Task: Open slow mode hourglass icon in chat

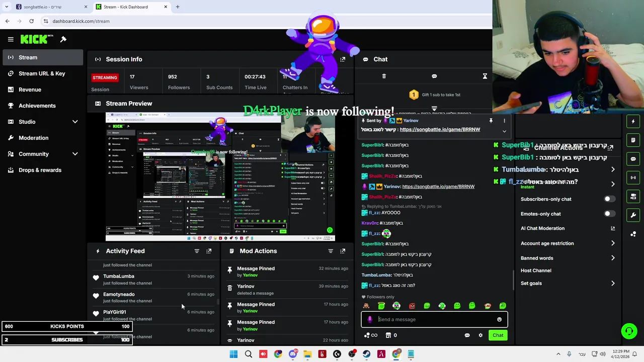Action: tap(485, 76)
